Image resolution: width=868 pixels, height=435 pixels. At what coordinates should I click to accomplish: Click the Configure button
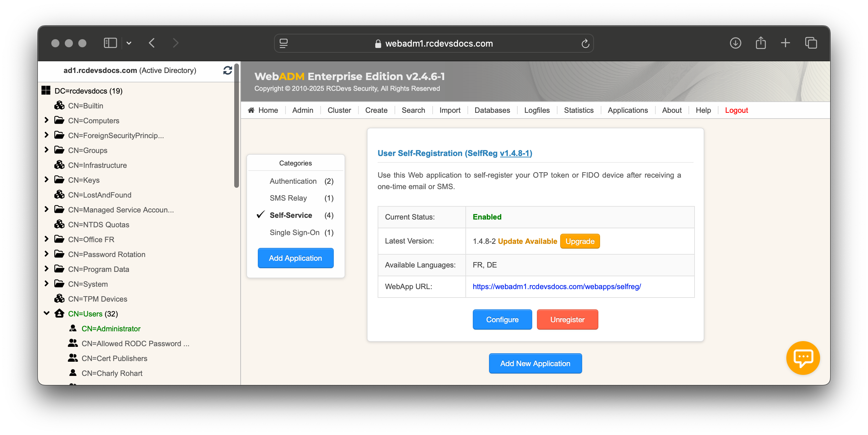(x=502, y=319)
